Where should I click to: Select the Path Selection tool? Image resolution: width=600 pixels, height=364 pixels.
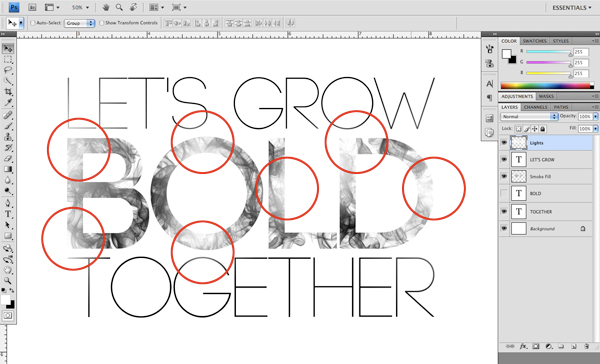click(8, 225)
